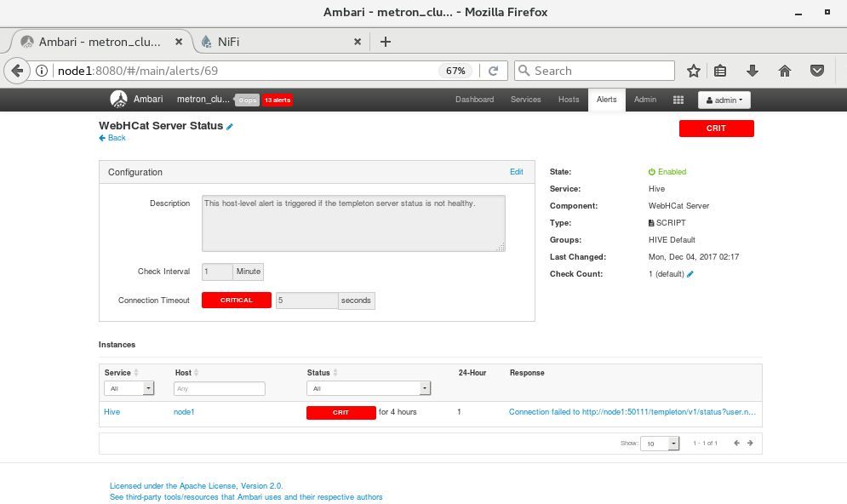Click the Host filter input field

point(220,388)
